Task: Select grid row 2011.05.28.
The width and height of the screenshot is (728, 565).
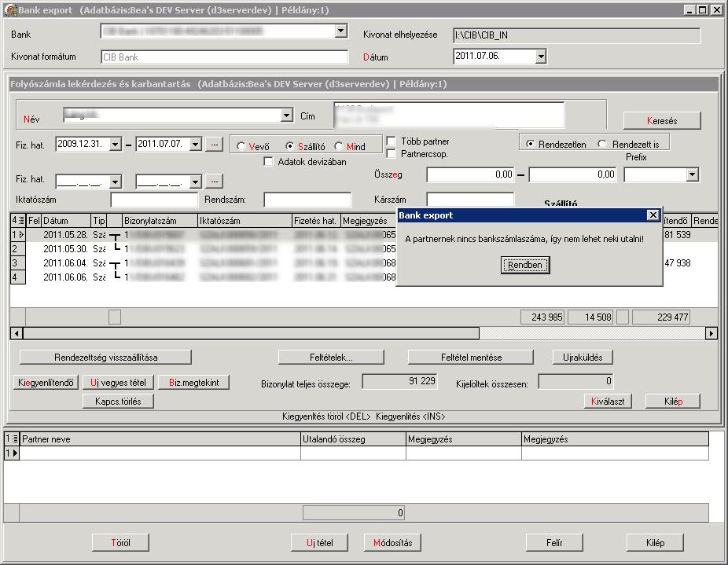Action: (202, 234)
